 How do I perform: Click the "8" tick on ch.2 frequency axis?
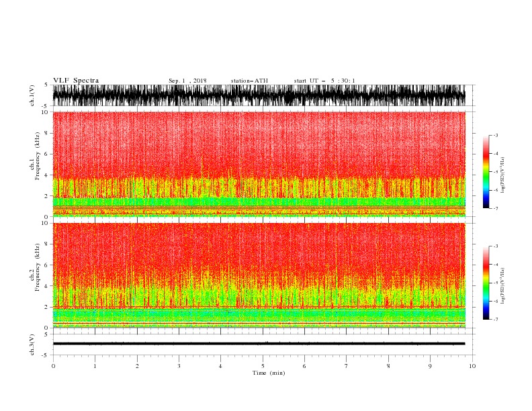coord(46,244)
